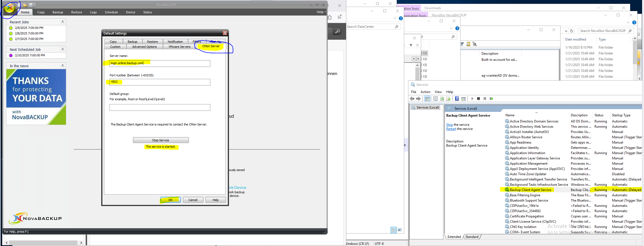Click the Port number input field

[x=160, y=82]
